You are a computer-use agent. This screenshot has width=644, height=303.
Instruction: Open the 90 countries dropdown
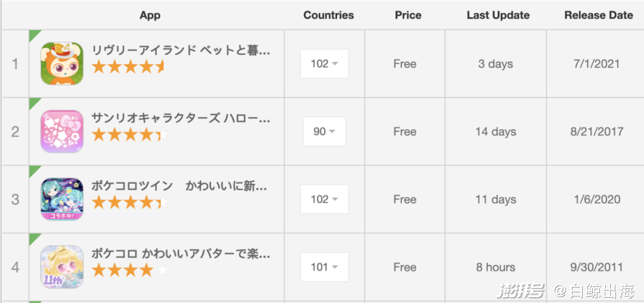coord(324,132)
